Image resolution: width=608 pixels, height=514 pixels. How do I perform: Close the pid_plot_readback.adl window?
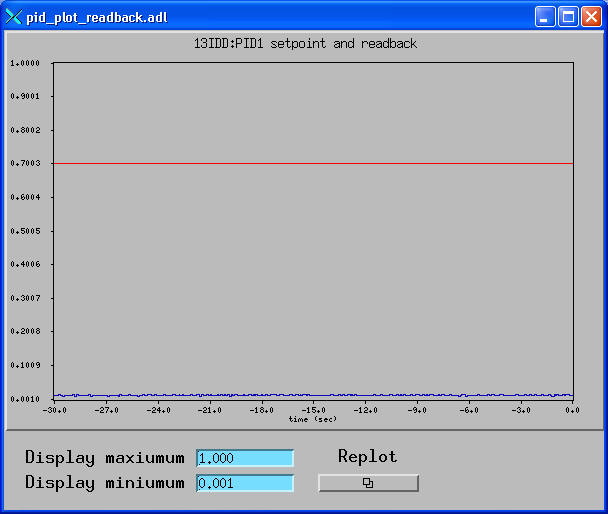click(591, 17)
